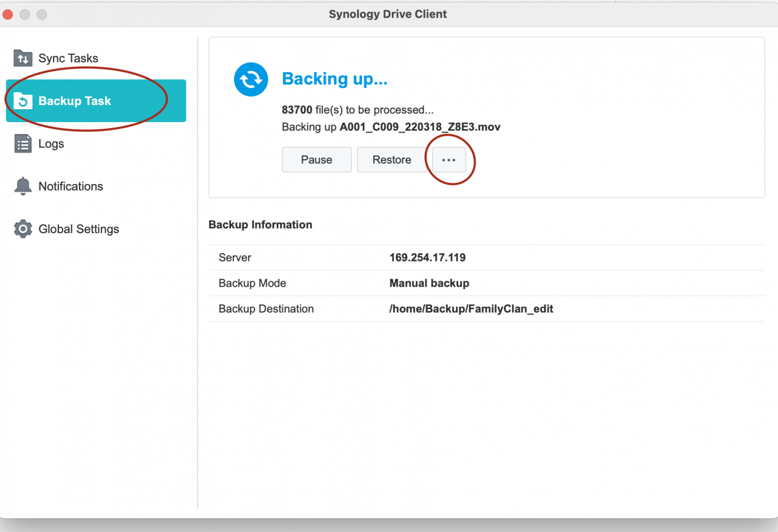Open the three-dots more options menu

coord(449,160)
